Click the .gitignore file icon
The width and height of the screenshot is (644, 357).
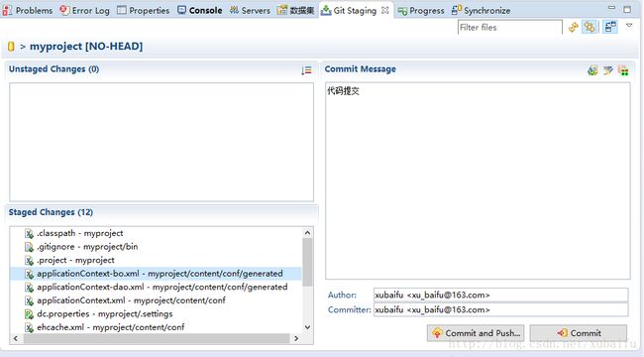pyautogui.click(x=29, y=247)
